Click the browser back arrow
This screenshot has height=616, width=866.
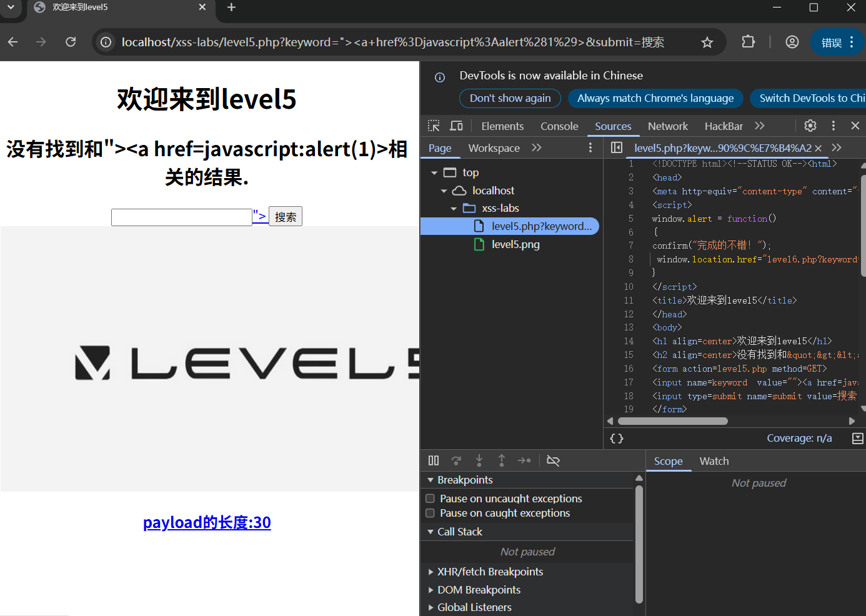(x=13, y=42)
